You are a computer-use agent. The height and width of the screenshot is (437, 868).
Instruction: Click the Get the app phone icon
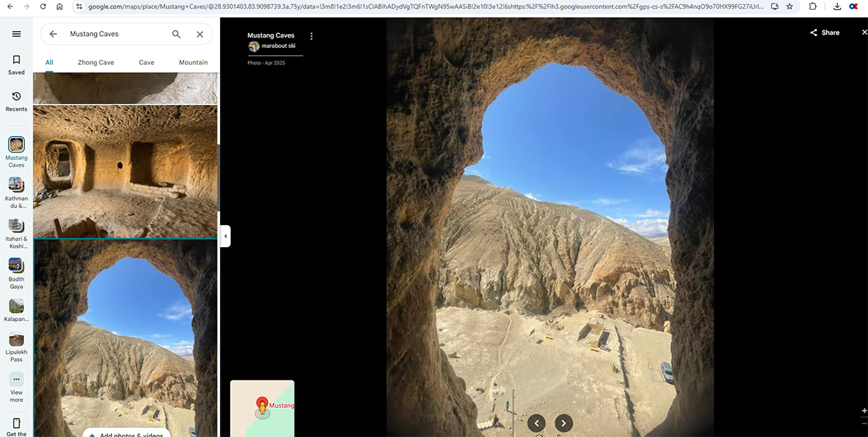click(16, 424)
